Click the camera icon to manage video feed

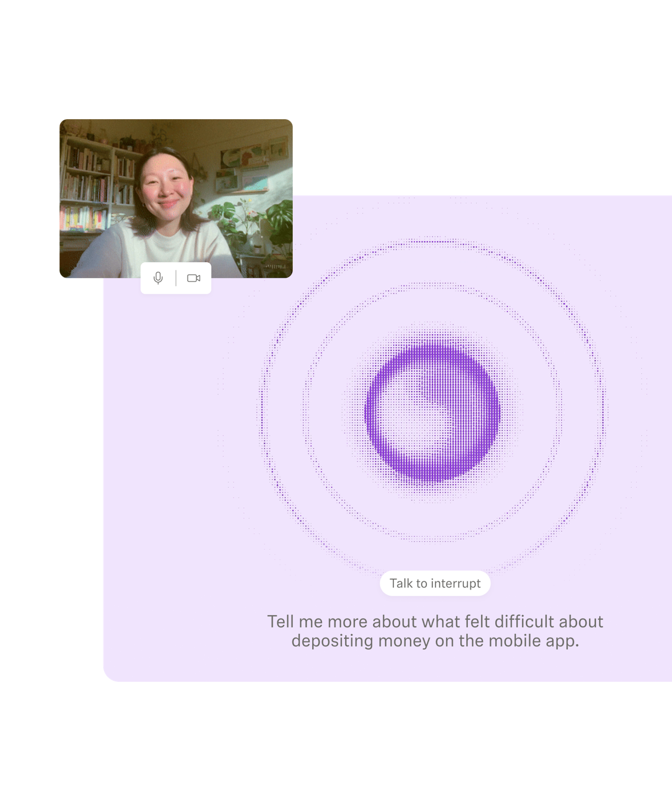point(194,277)
